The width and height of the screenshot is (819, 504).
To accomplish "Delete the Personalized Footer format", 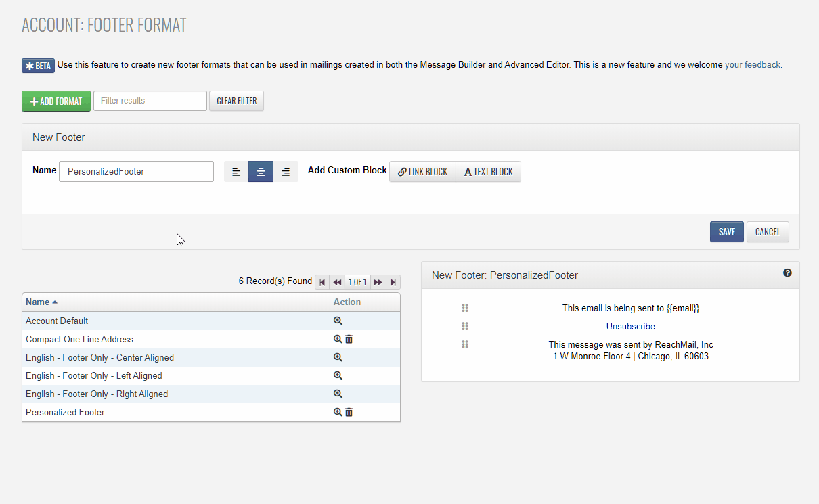I will pyautogui.click(x=349, y=413).
